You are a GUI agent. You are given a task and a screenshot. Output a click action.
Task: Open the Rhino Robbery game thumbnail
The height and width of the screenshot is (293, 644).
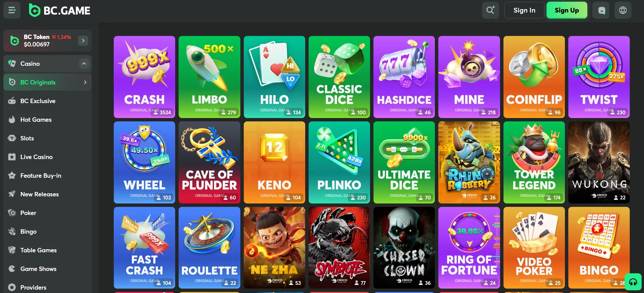(x=469, y=162)
